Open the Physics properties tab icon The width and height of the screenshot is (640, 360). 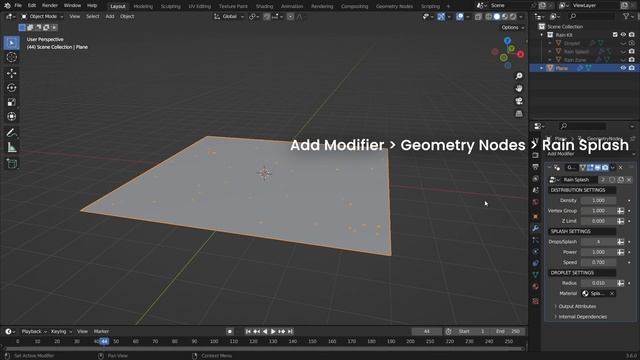536,251
